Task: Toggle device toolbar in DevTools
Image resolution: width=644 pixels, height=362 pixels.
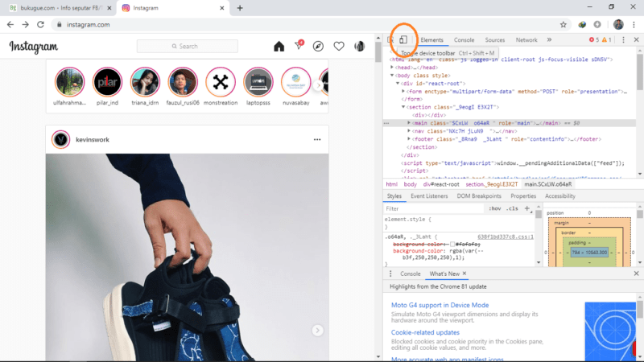Action: point(403,39)
